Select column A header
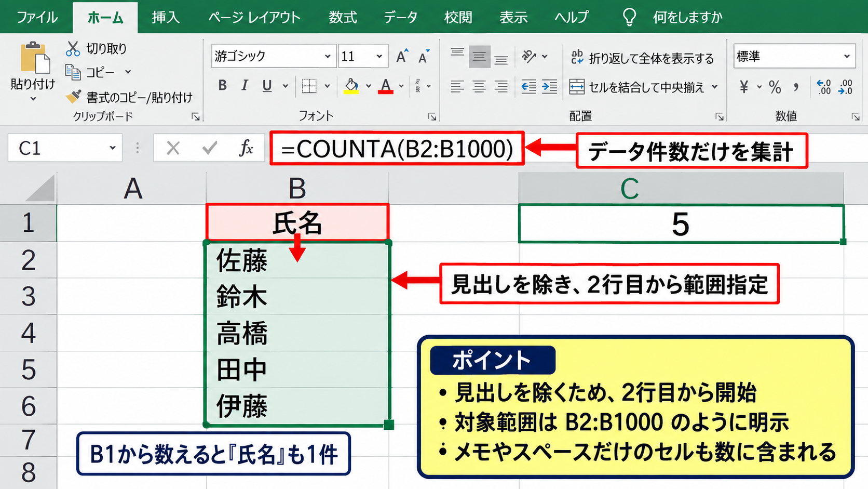Viewport: 868px width, 489px height. [132, 188]
